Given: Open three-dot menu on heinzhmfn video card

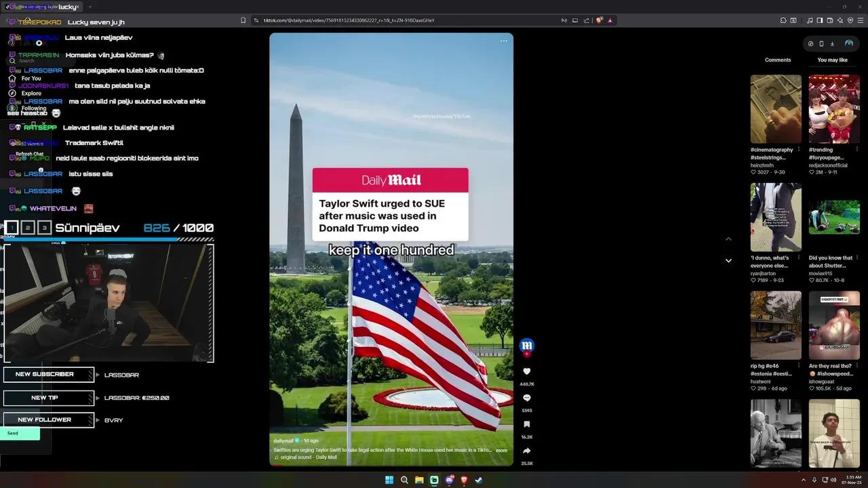Looking at the screenshot, I should [799, 150].
